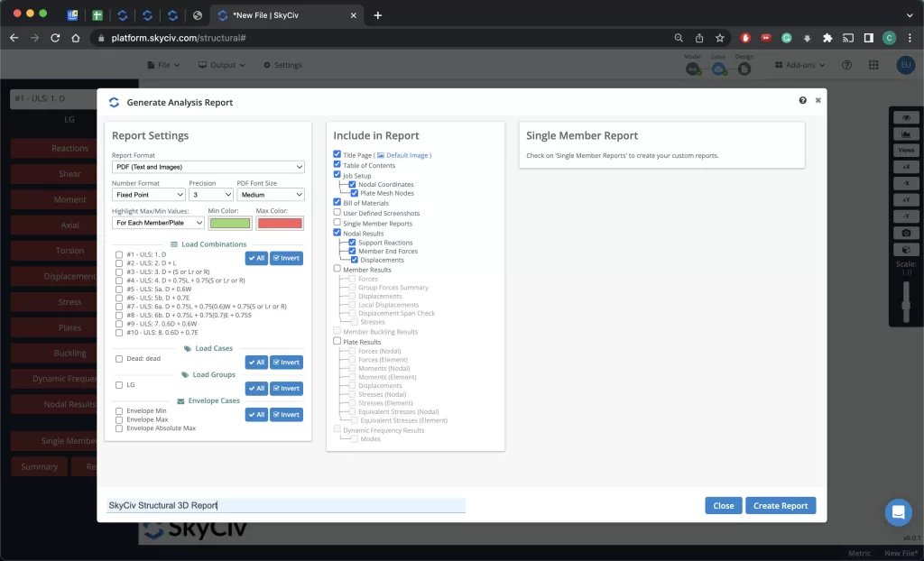Click Invert for Load Combinations

coord(286,258)
